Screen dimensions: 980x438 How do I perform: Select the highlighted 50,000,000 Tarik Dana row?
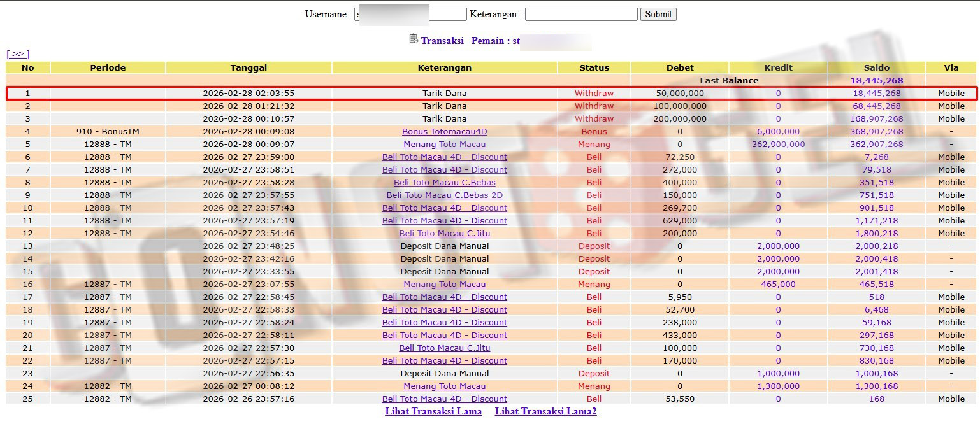[444, 94]
